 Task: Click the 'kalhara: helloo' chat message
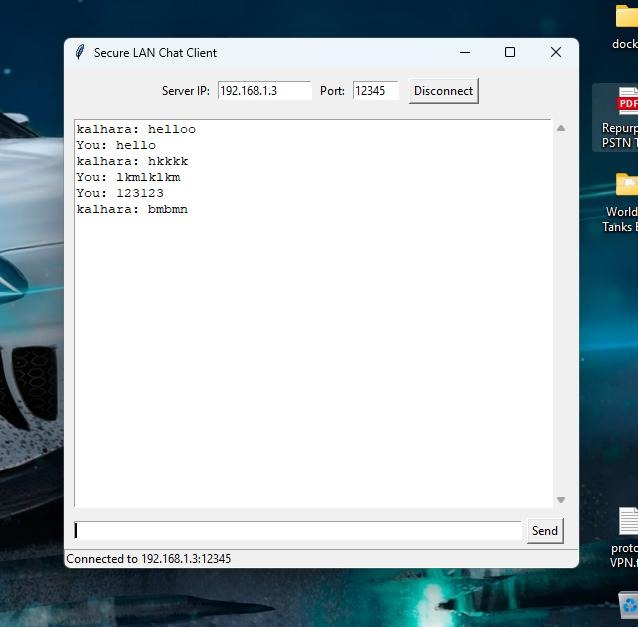(x=136, y=129)
